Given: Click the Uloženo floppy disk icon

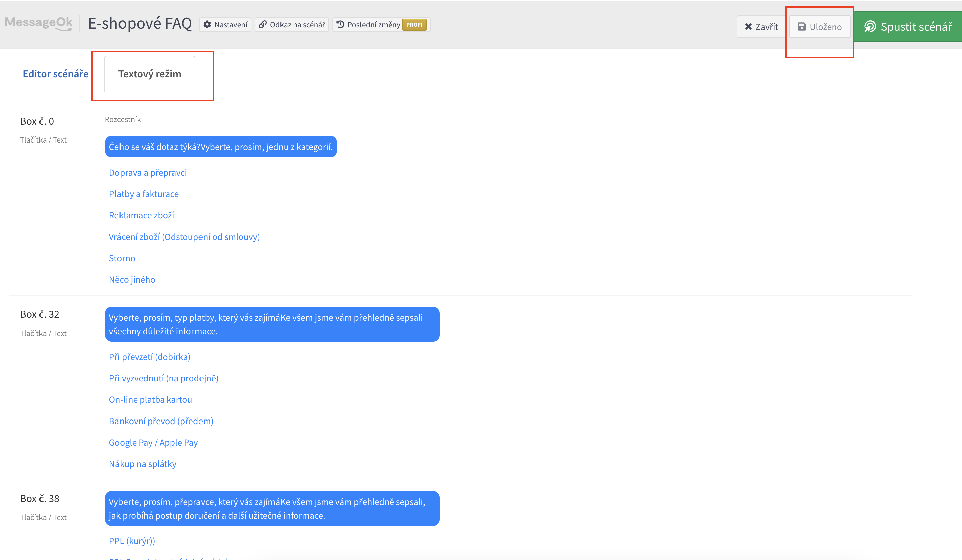Looking at the screenshot, I should [x=802, y=27].
